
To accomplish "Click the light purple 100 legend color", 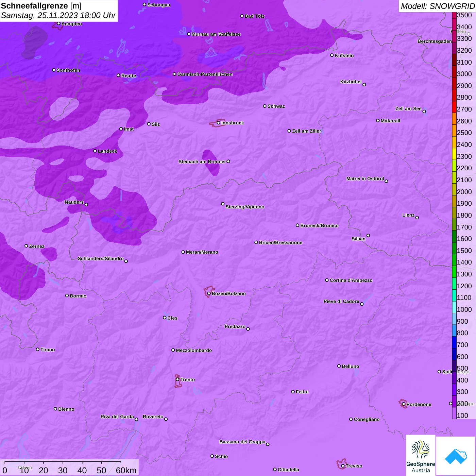I will (x=454, y=413).
